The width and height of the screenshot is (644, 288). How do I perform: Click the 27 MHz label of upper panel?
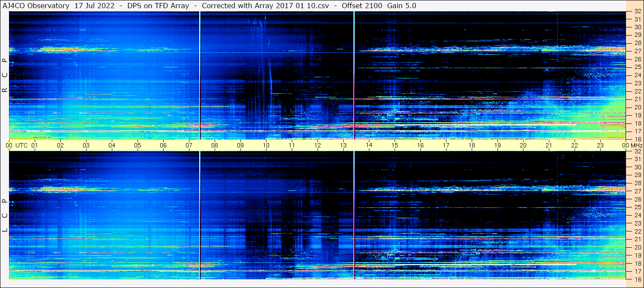pos(637,51)
